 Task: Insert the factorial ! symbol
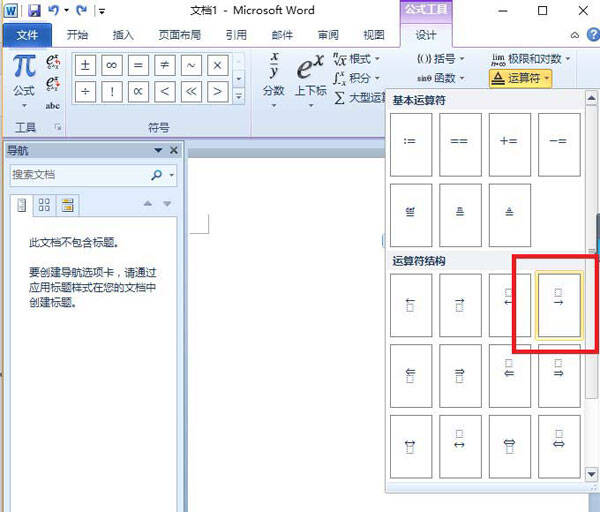pyautogui.click(x=112, y=91)
